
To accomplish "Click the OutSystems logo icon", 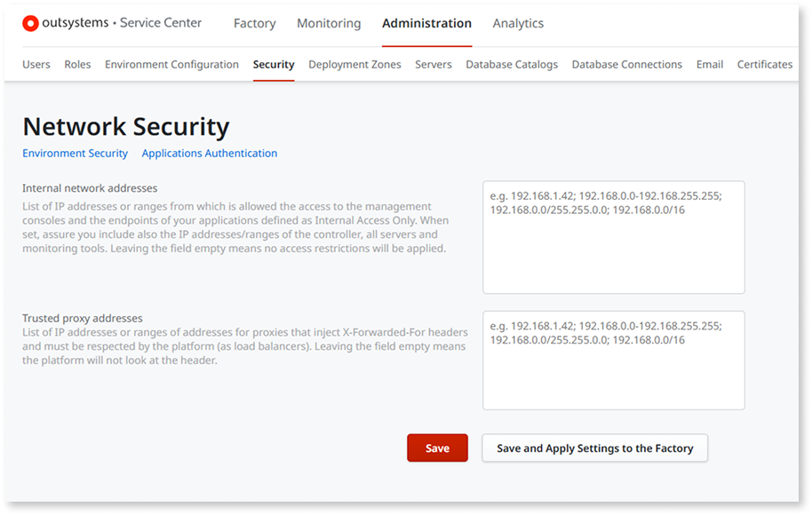I will click(30, 23).
